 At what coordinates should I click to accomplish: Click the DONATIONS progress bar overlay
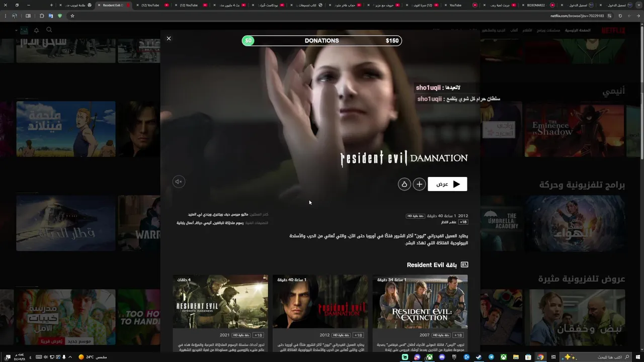tap(322, 41)
